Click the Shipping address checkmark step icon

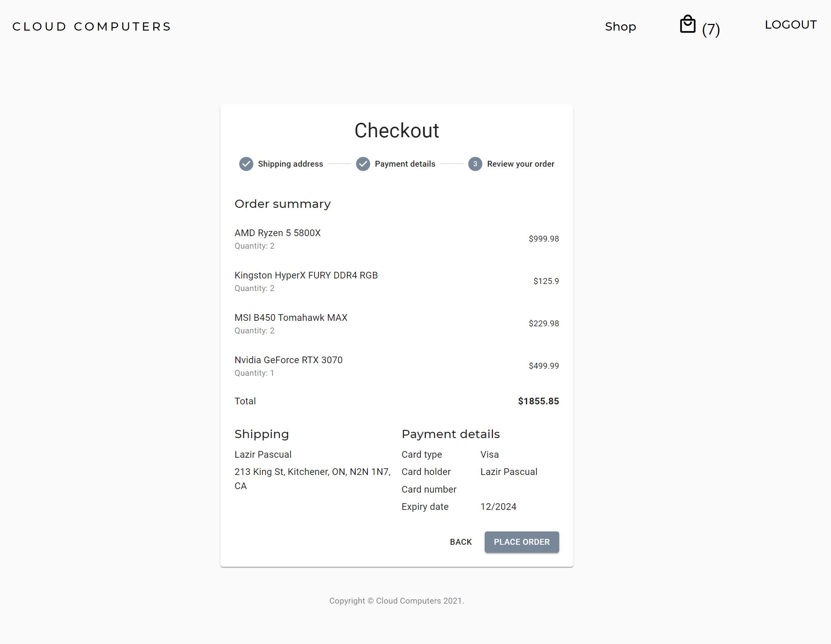[x=246, y=164]
